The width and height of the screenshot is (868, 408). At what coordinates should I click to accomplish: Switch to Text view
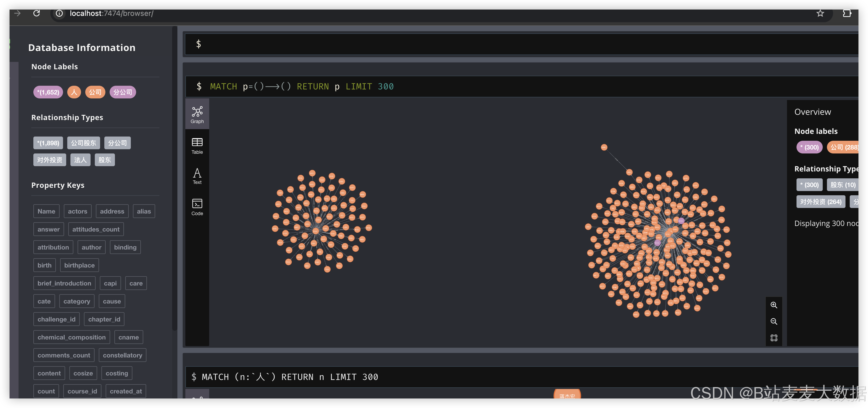tap(197, 176)
